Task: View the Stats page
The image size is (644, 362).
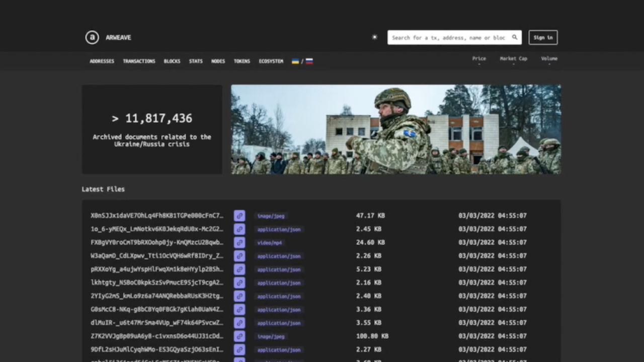Action: 196,61
